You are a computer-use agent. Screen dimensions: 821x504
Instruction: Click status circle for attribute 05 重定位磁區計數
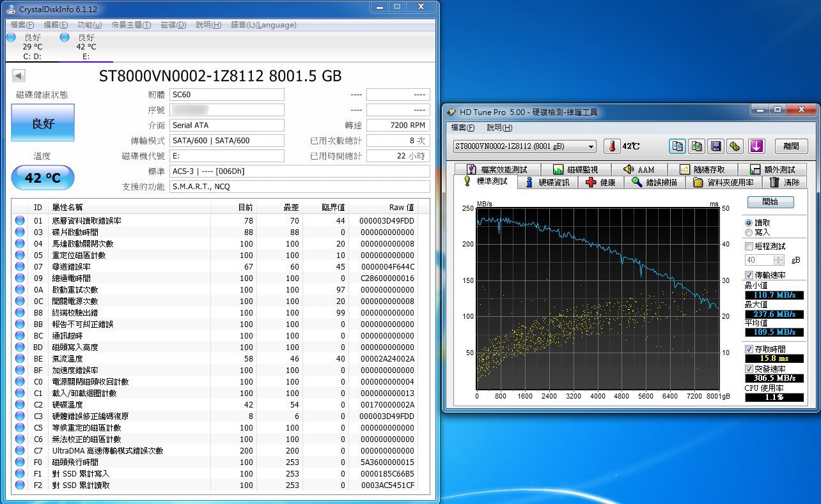pos(20,255)
